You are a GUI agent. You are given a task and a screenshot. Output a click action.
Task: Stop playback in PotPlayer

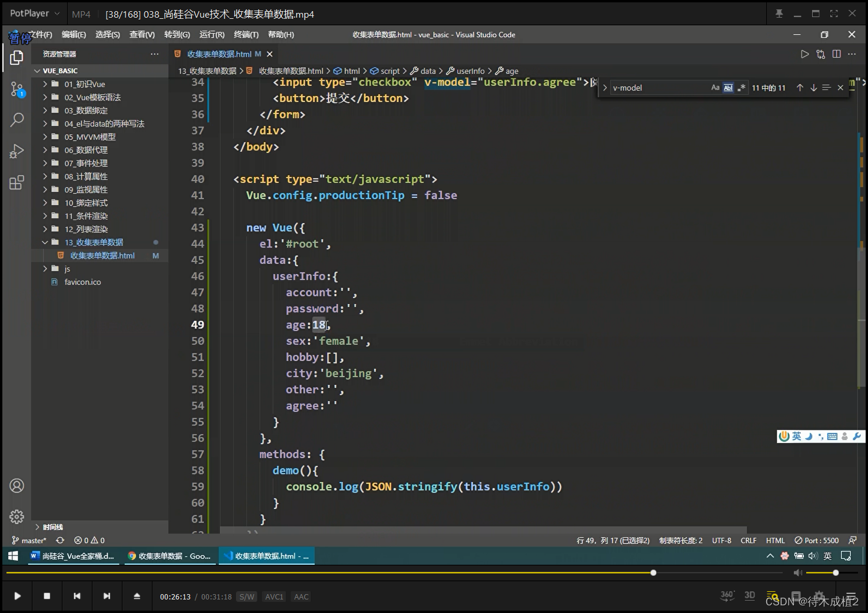pos(47,596)
